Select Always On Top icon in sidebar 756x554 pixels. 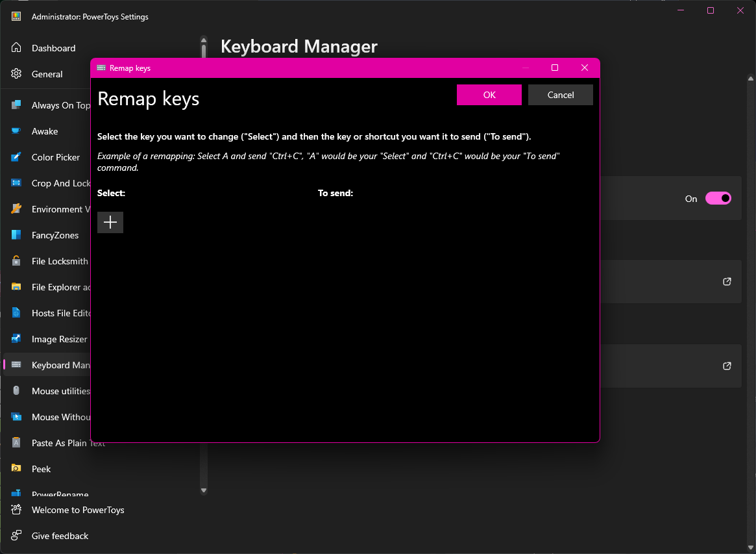click(x=16, y=105)
